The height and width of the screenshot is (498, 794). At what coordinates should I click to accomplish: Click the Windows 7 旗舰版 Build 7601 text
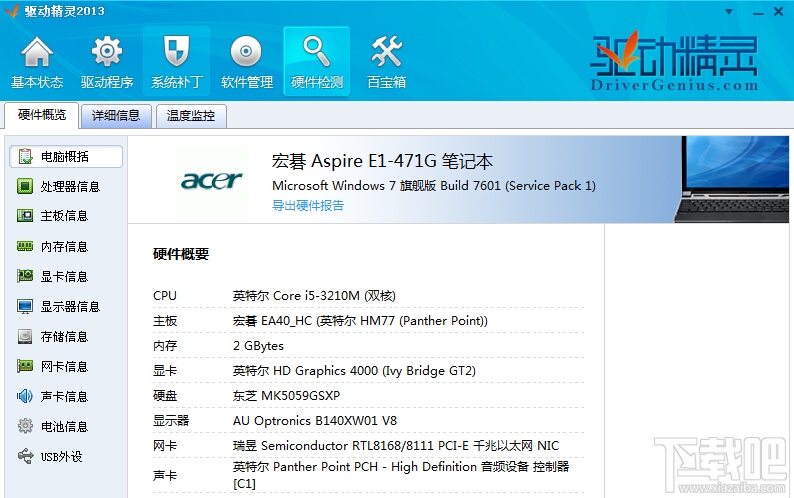tap(433, 185)
